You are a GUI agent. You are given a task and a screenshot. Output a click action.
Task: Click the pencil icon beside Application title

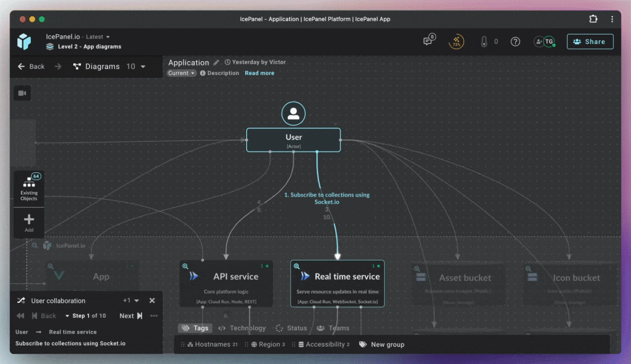click(x=216, y=63)
